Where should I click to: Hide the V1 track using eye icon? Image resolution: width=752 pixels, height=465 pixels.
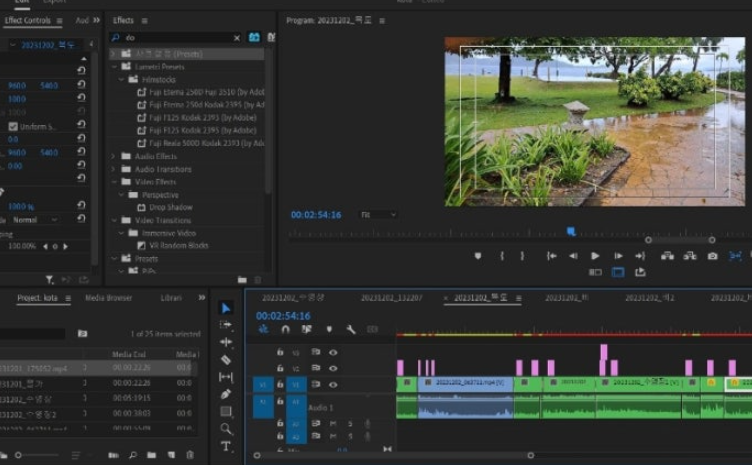[x=333, y=384]
